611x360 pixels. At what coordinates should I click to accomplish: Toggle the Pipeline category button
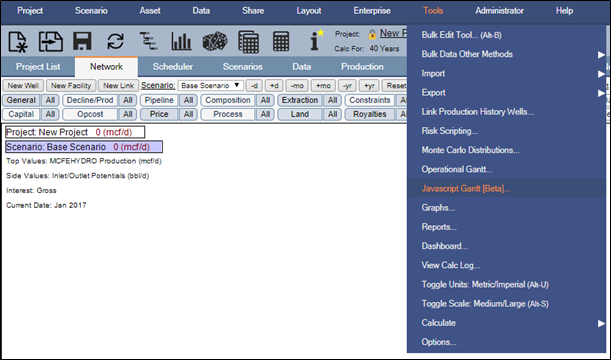click(x=159, y=100)
